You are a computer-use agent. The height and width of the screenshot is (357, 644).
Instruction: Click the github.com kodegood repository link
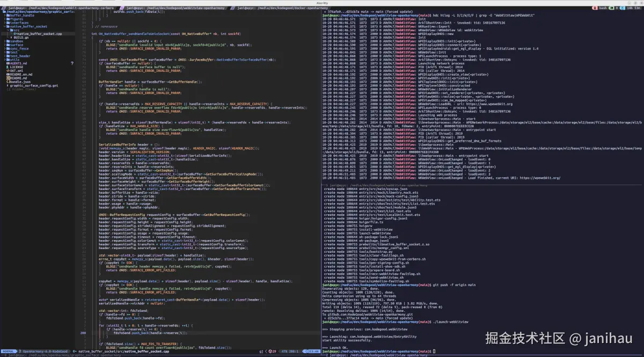pos(370,314)
